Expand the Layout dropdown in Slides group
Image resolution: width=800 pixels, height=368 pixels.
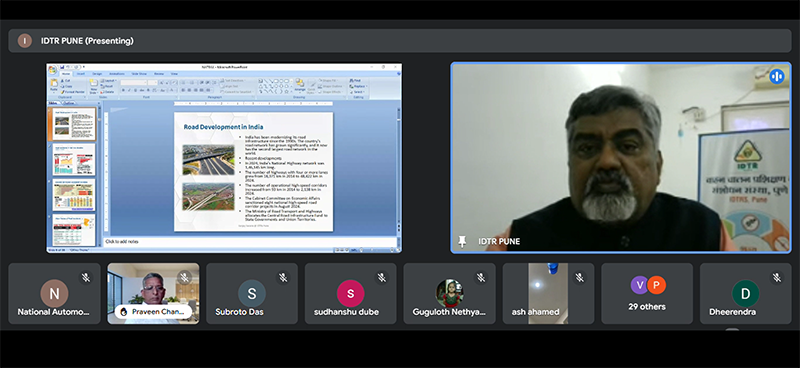109,81
